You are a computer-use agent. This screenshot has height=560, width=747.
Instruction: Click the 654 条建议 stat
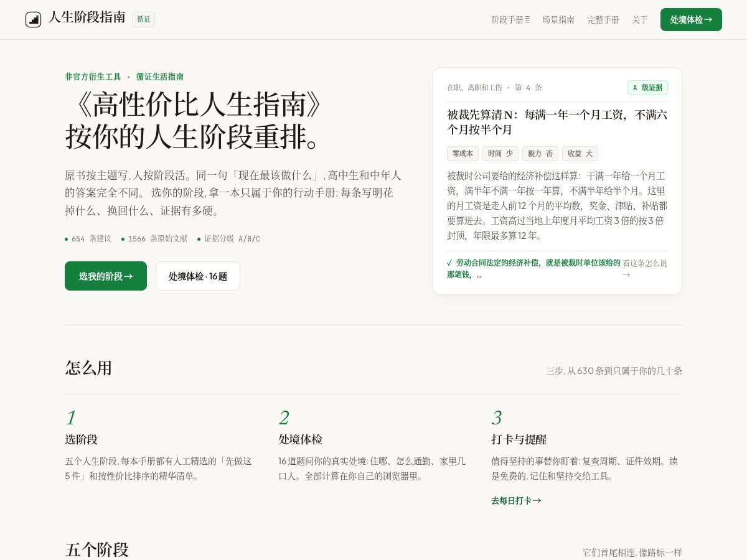[88, 238]
